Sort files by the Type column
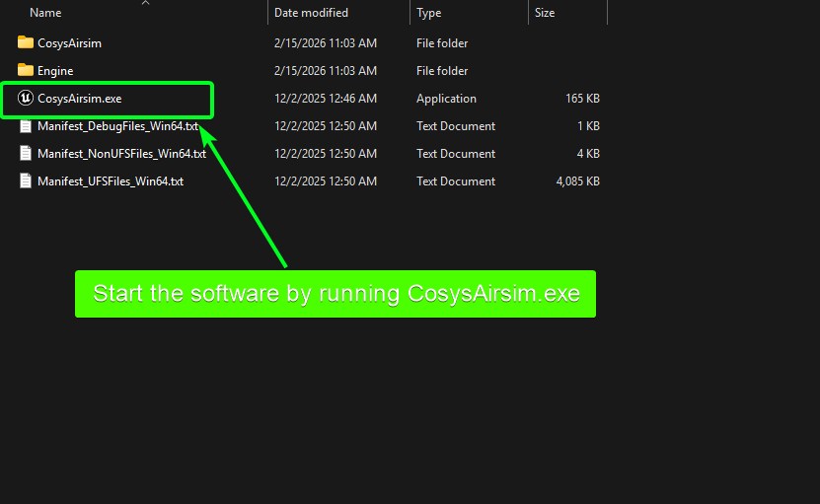 pos(429,13)
